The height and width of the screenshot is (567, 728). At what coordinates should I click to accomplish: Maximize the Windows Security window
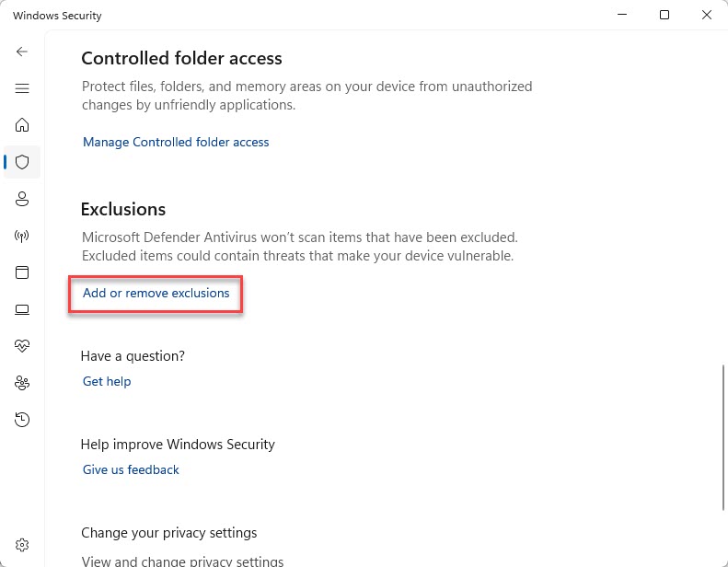[x=664, y=15]
